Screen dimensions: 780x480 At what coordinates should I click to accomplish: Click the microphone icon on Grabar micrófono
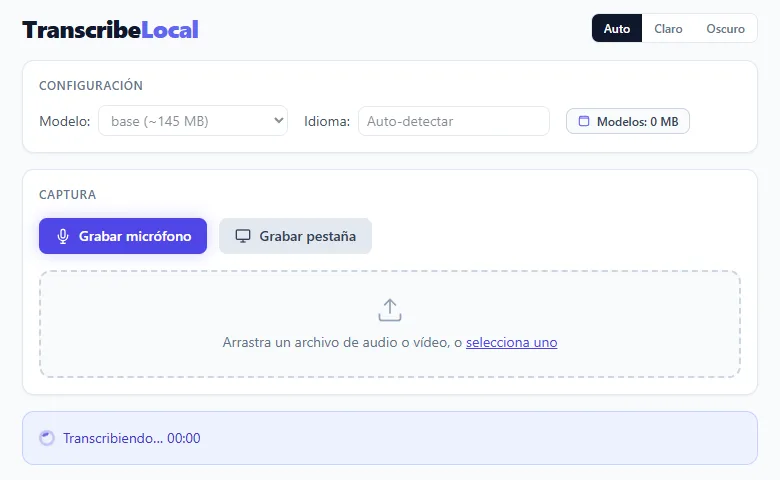click(63, 236)
